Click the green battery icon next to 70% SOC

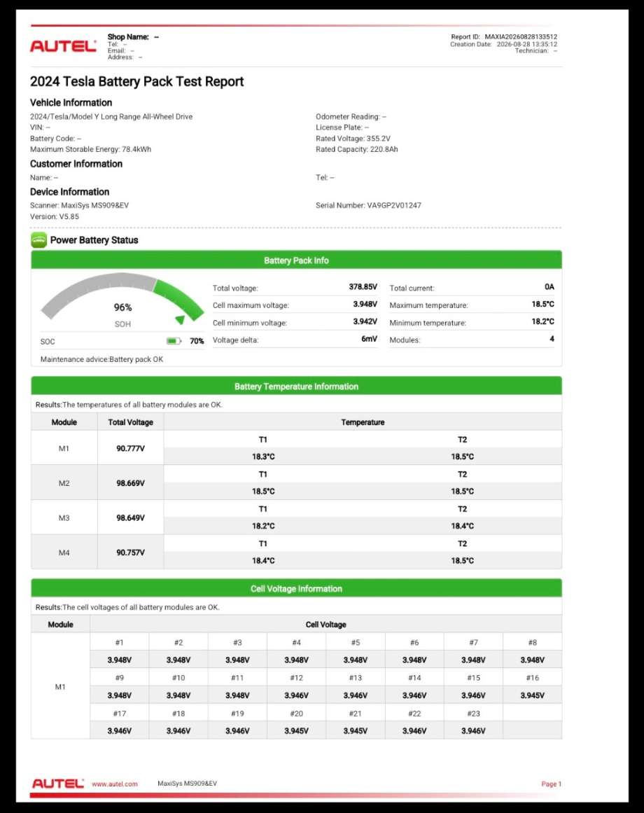(174, 341)
